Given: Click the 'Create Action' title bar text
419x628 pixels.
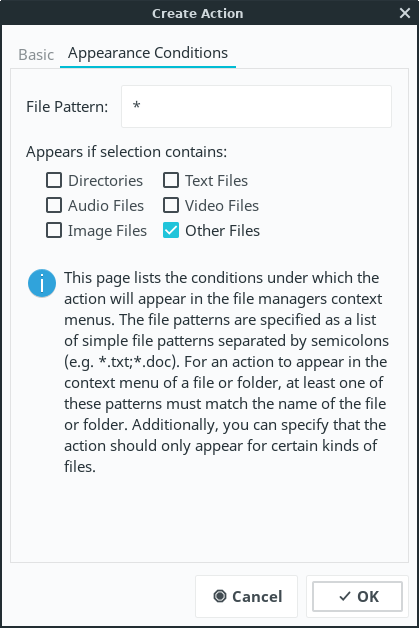Looking at the screenshot, I should pyautogui.click(x=197, y=13).
